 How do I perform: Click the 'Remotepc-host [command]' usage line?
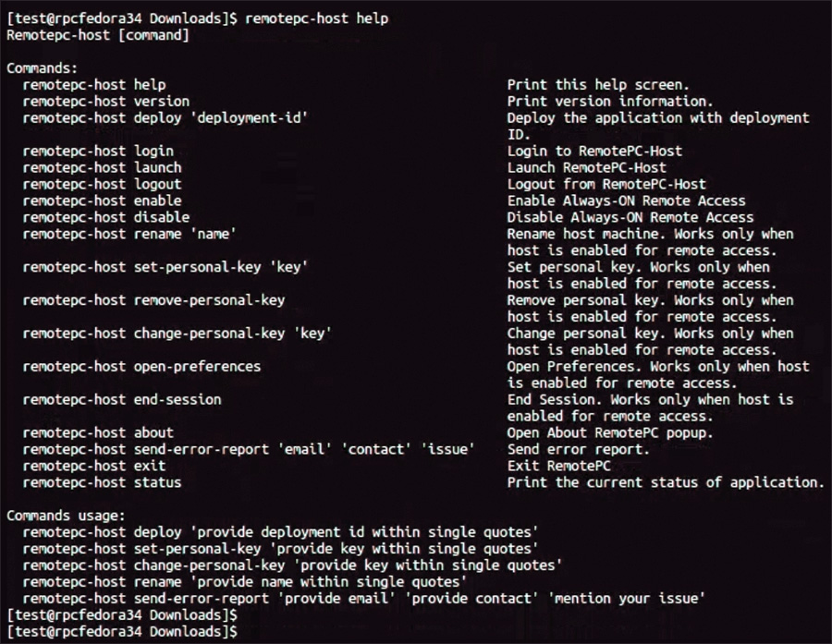(x=97, y=35)
